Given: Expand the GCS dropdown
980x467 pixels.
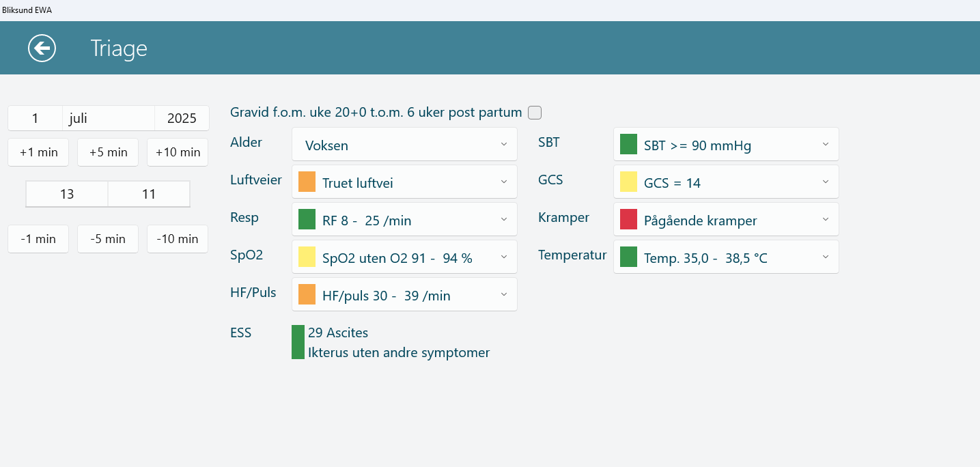Looking at the screenshot, I should [x=726, y=182].
